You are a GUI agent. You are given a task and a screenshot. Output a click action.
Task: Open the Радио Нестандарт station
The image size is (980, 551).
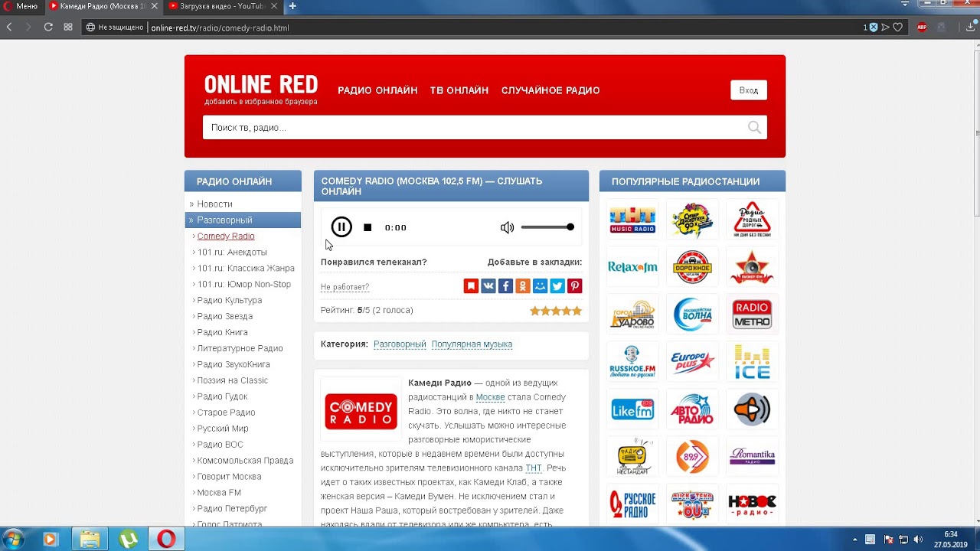coord(632,457)
